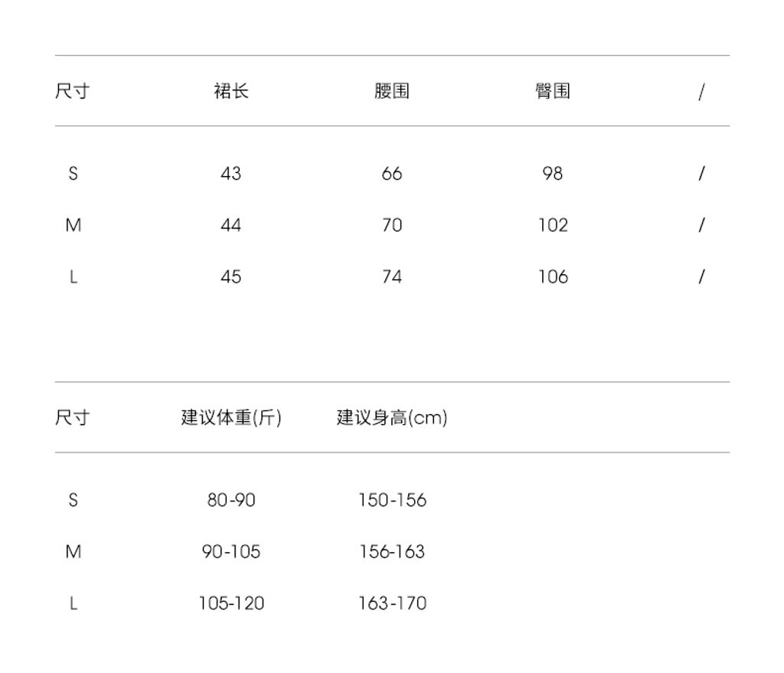This screenshot has height=673, width=784.
Task: Select hip value 106
Action: point(552,276)
